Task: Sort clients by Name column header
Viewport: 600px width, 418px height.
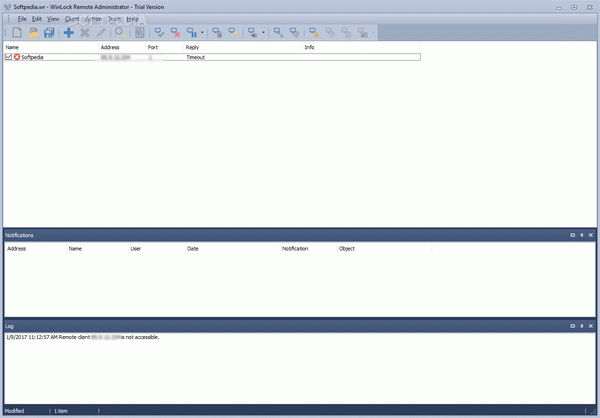Action: coord(51,47)
